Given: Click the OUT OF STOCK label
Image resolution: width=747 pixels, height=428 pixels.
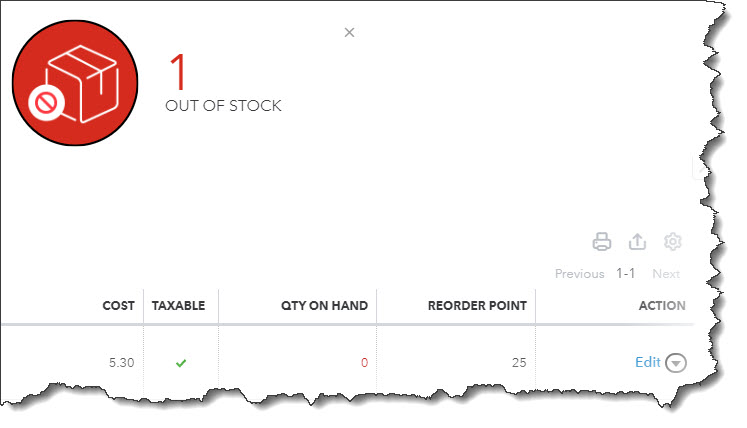Looking at the screenshot, I should (x=223, y=105).
